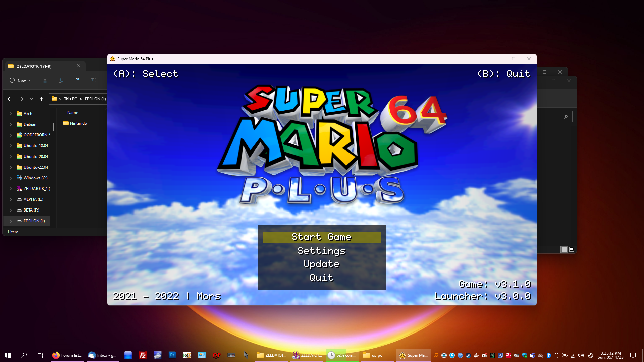This screenshot has height=362, width=644.
Task: Click the Paste clipboard icon in Explorer
Action: point(77,80)
